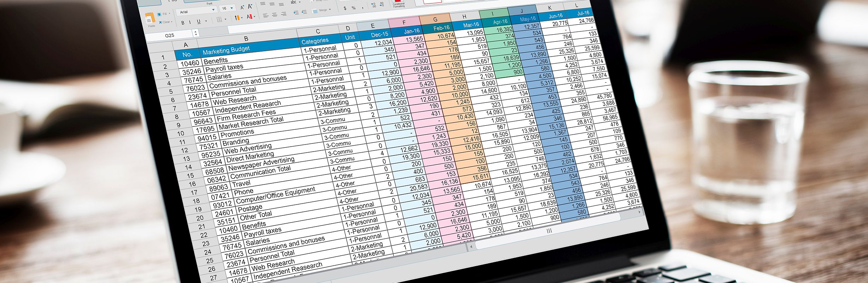Click the name box stepper arrows
This screenshot has height=283, width=868.
[x=195, y=33]
